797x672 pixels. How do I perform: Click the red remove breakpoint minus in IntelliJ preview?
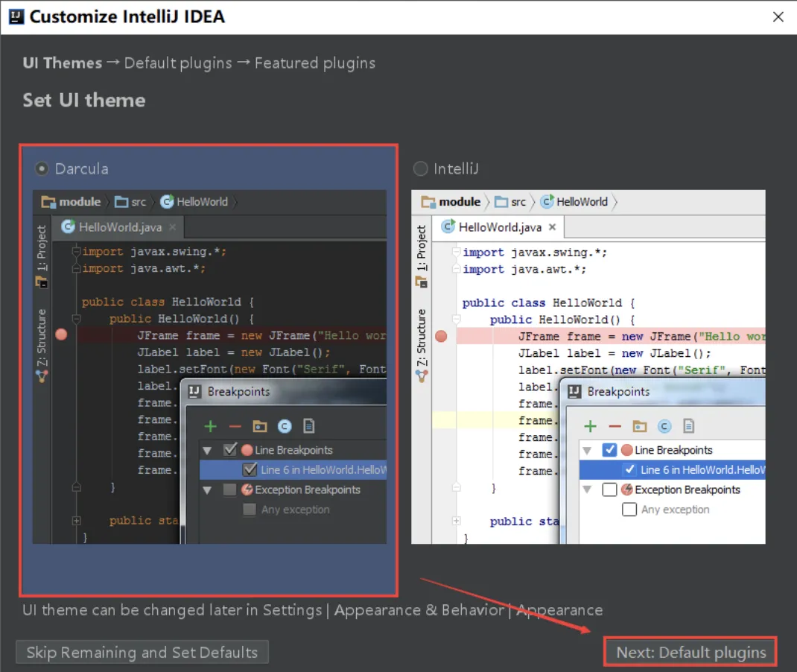click(615, 426)
